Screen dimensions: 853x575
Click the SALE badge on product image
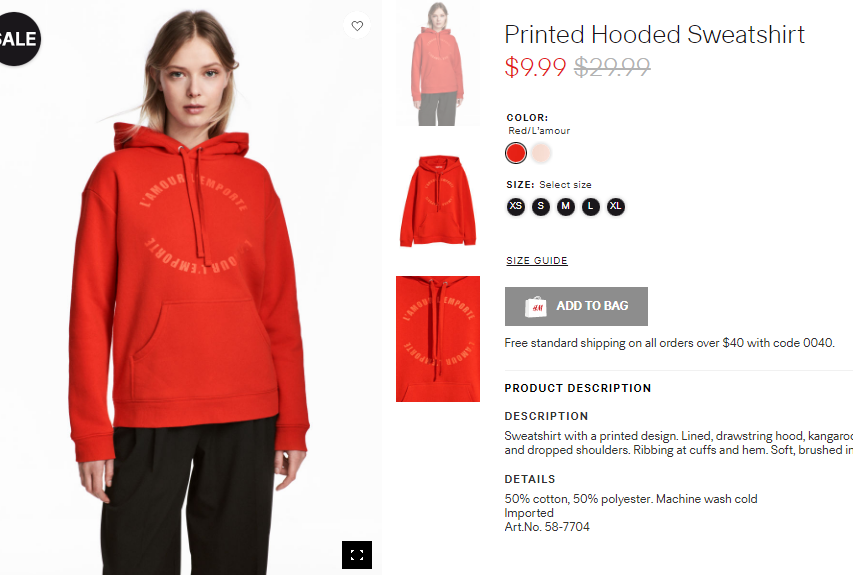[x=18, y=39]
